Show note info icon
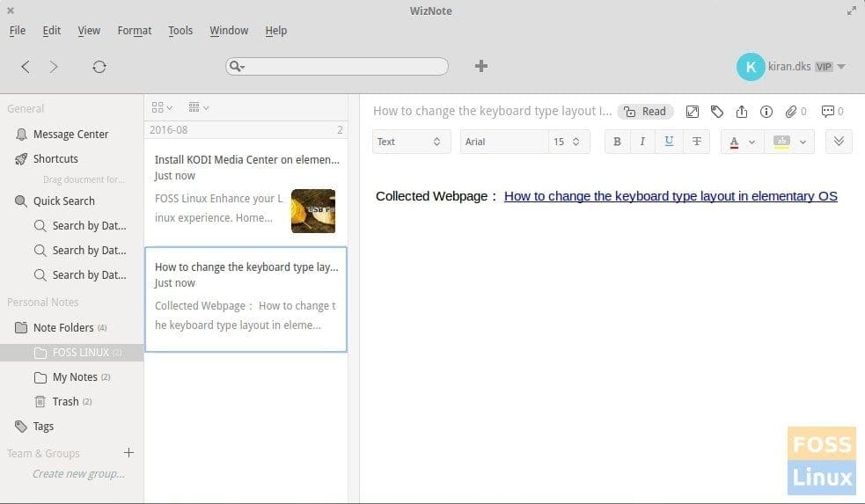865x504 pixels. (766, 112)
